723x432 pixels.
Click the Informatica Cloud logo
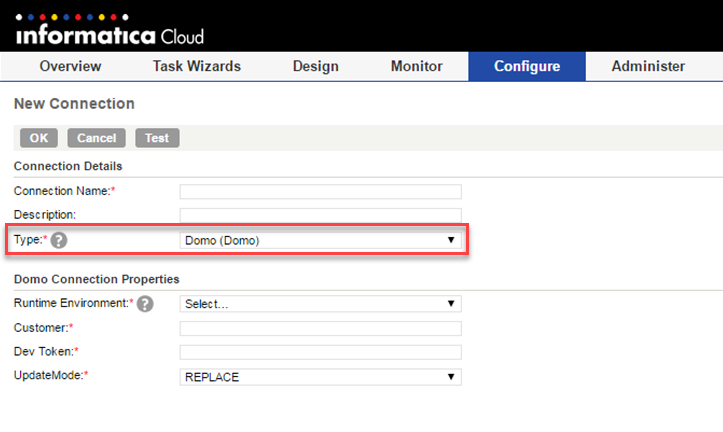[110, 30]
